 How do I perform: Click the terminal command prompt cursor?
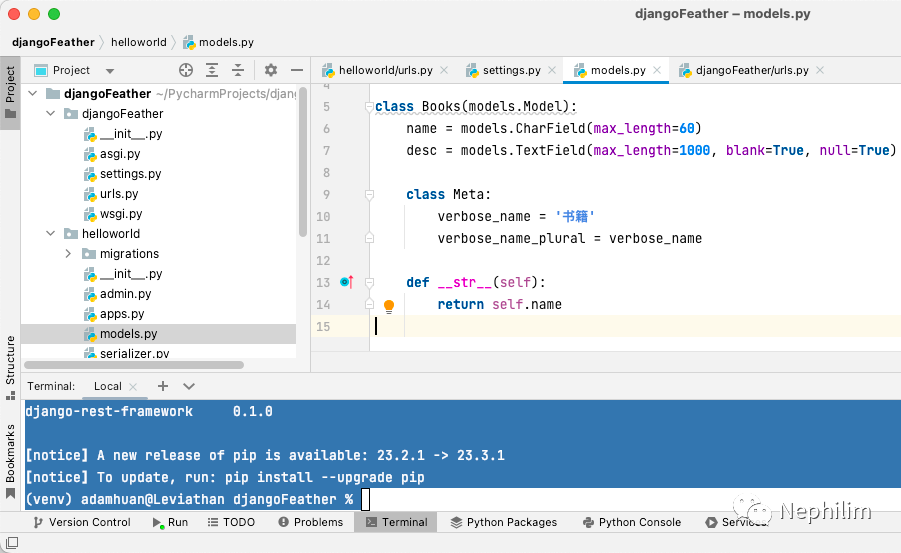coord(365,499)
